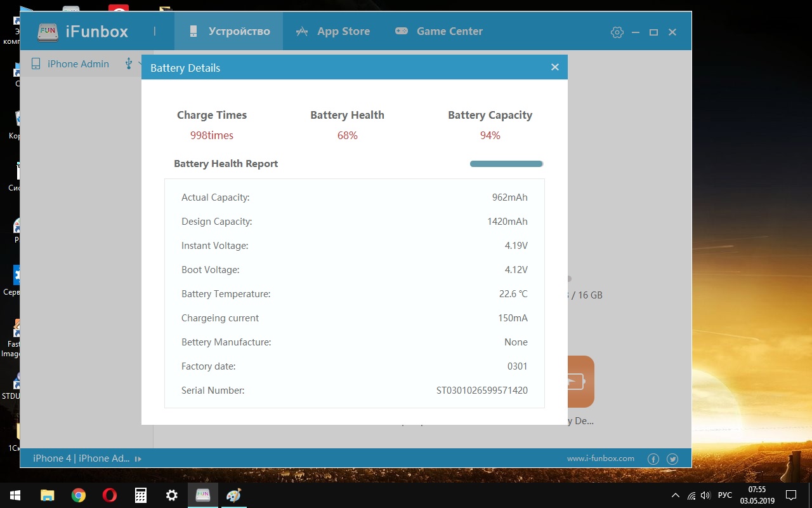Switch to the App Store tab
Screen dimensions: 812x508
tap(333, 31)
